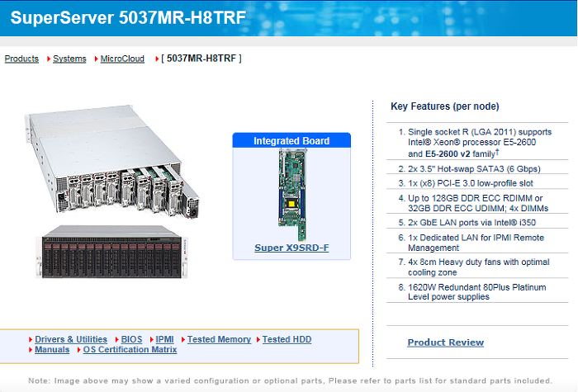Go to the Systems breadcrumb link
578x392 pixels.
click(69, 59)
